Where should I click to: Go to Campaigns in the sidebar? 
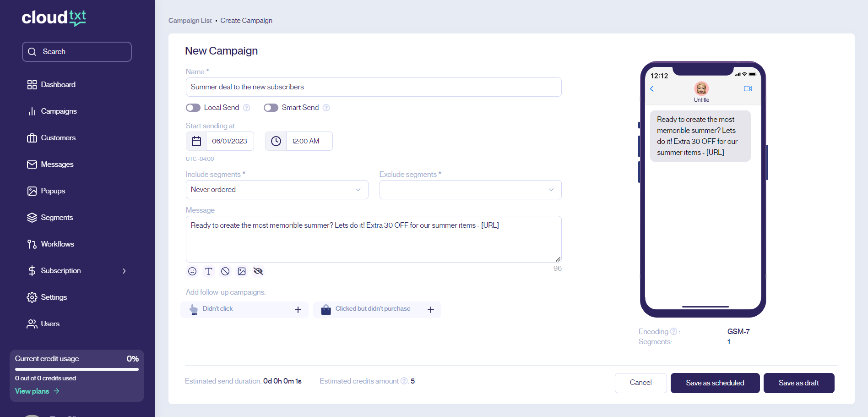click(59, 111)
